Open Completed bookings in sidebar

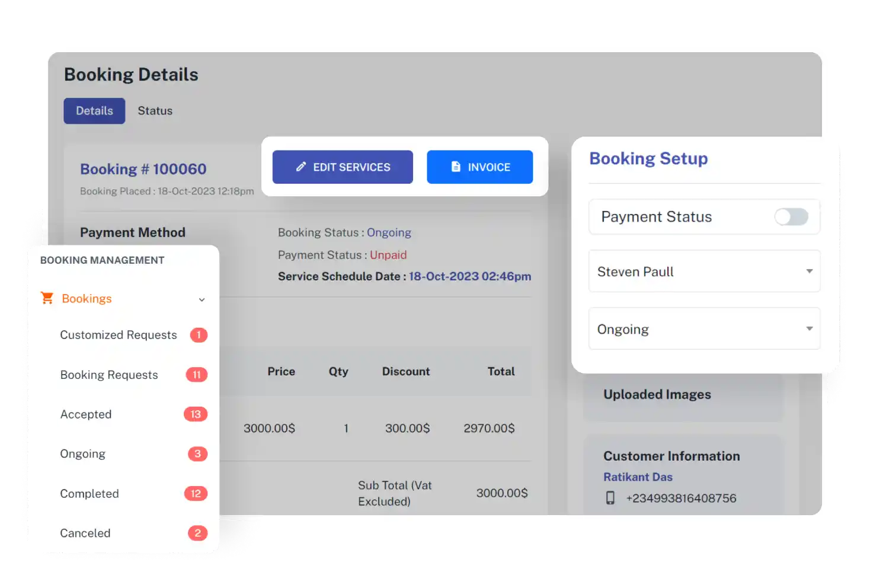point(89,494)
